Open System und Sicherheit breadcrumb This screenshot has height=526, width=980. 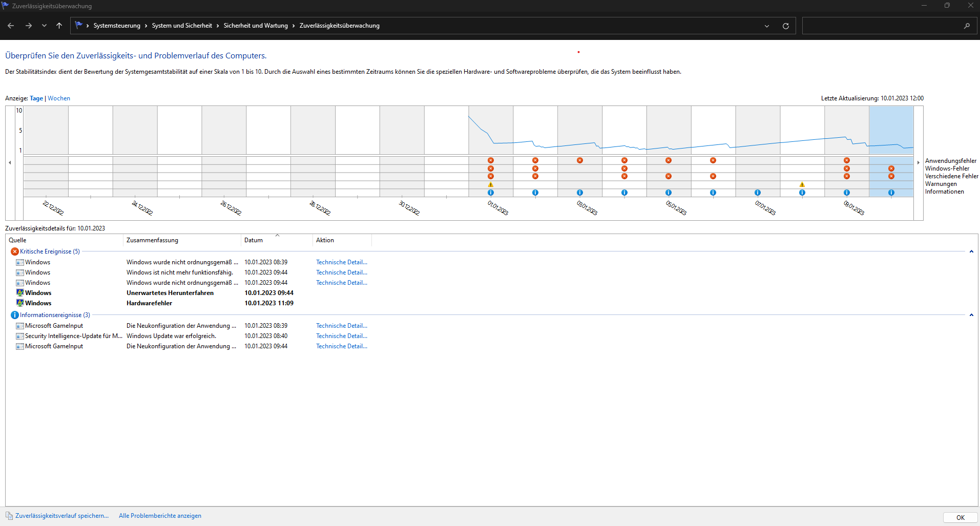click(182, 26)
